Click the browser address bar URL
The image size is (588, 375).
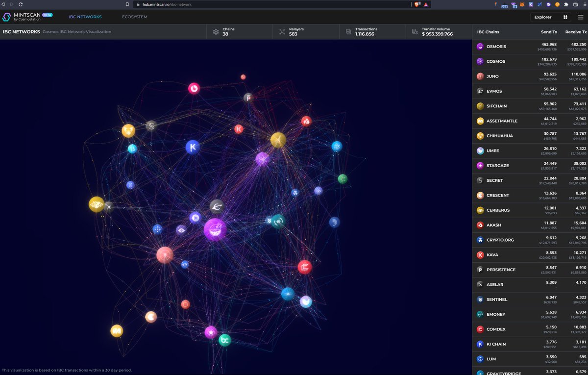point(167,4)
